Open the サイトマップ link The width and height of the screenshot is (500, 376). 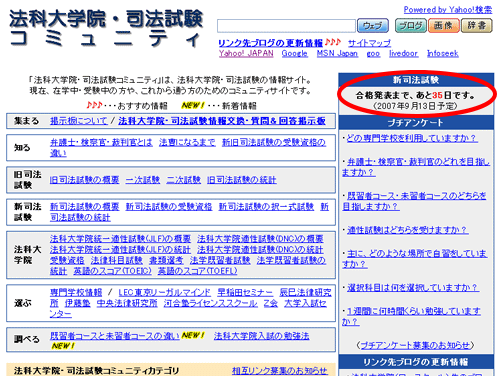point(369,43)
